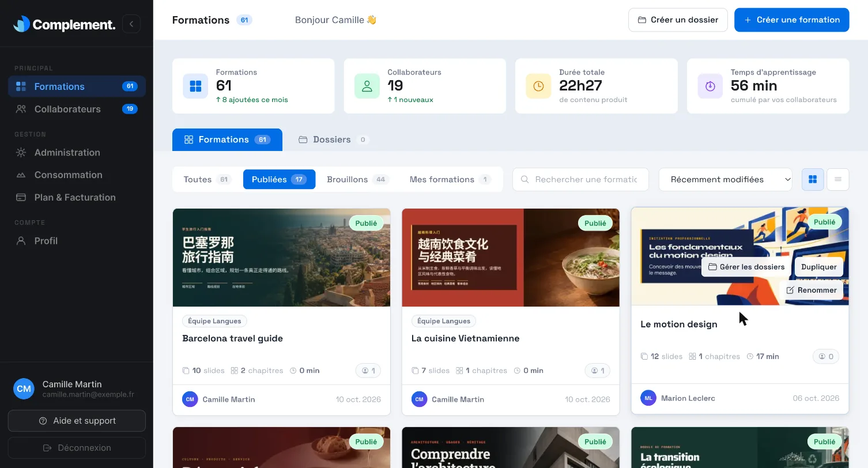This screenshot has width=868, height=468.
Task: Go to Administration in the sidebar
Action: coord(77,153)
